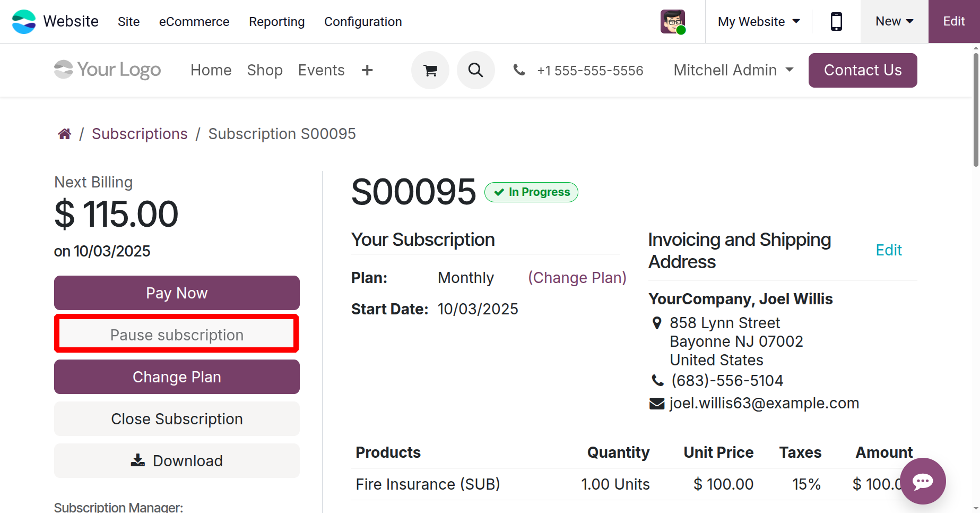This screenshot has width=980, height=513.
Task: Click the plus icon after Events
Action: [x=367, y=70]
